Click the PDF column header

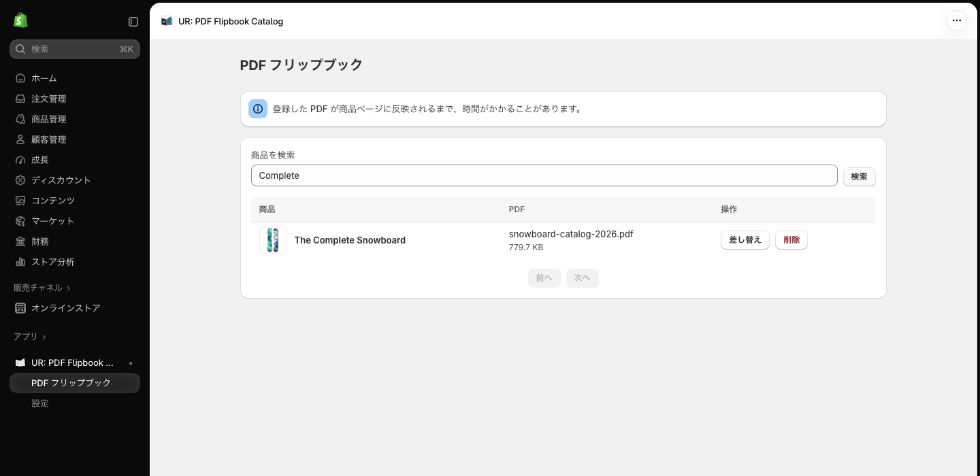(x=517, y=209)
